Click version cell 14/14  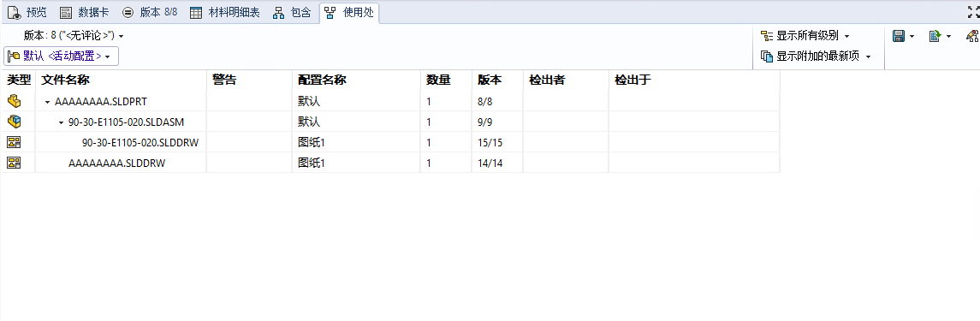497,163
